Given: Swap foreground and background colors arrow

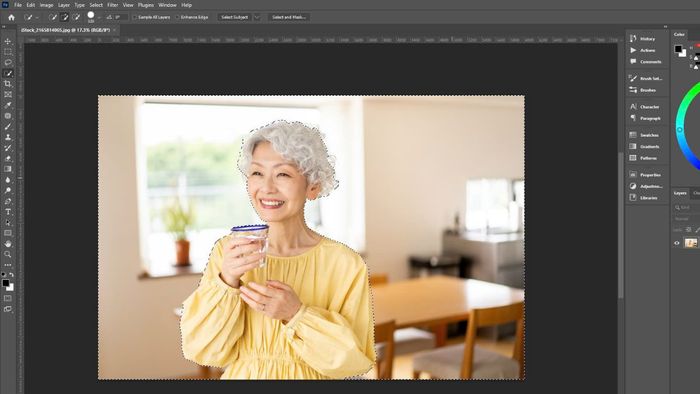Looking at the screenshot, I should point(12,275).
